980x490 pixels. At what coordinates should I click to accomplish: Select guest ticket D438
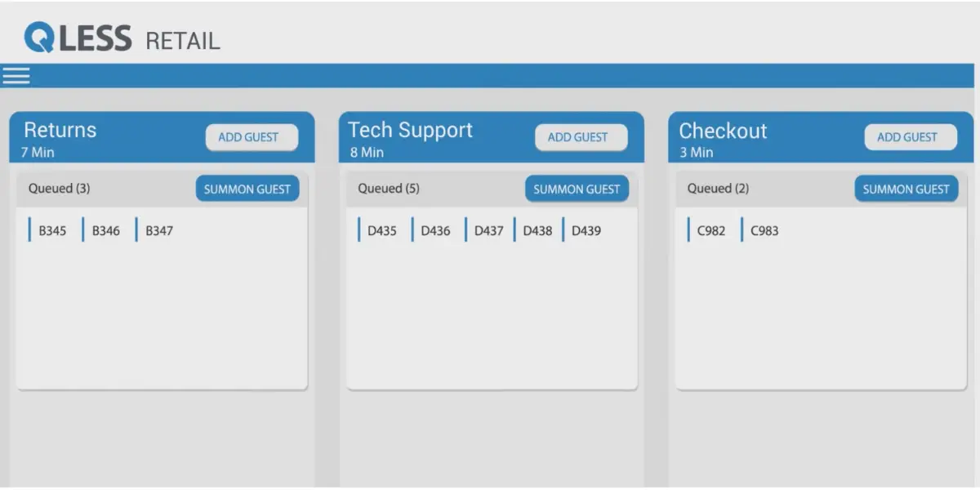(x=534, y=230)
